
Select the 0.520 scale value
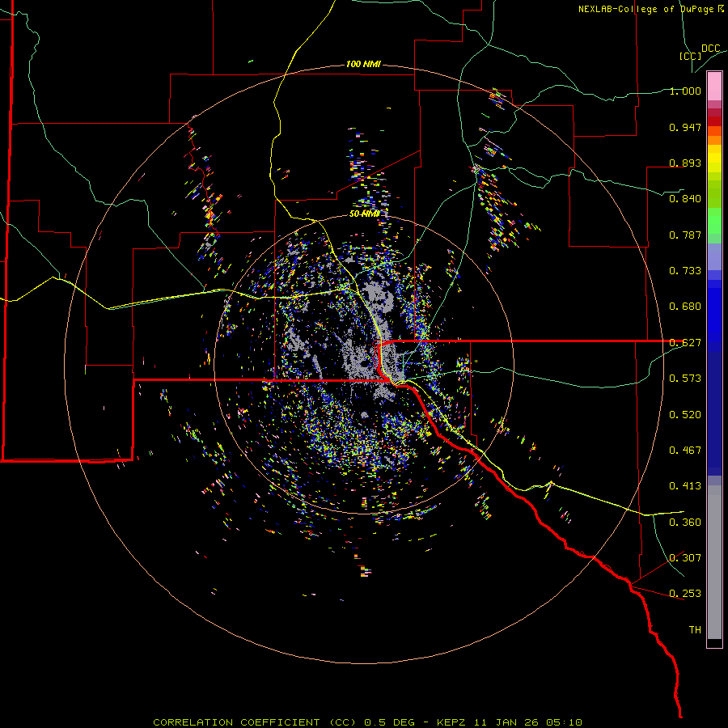(685, 414)
